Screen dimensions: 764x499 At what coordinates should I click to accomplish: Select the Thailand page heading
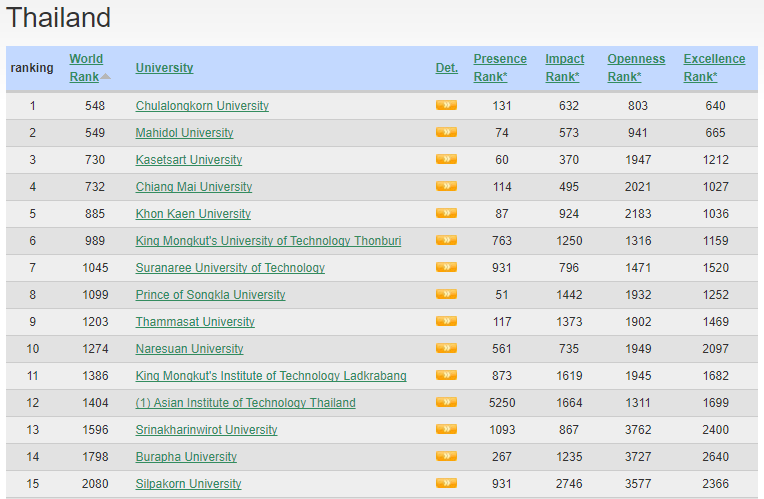[58, 18]
